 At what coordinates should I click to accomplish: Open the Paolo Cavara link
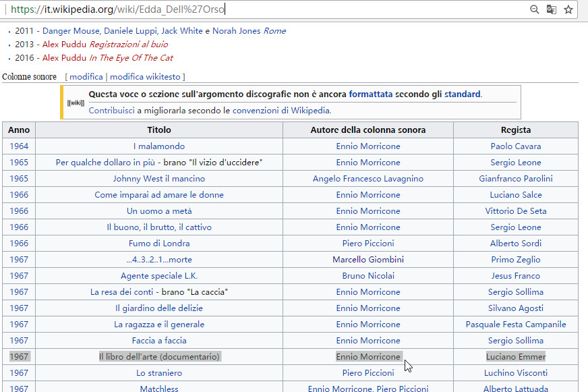[516, 146]
